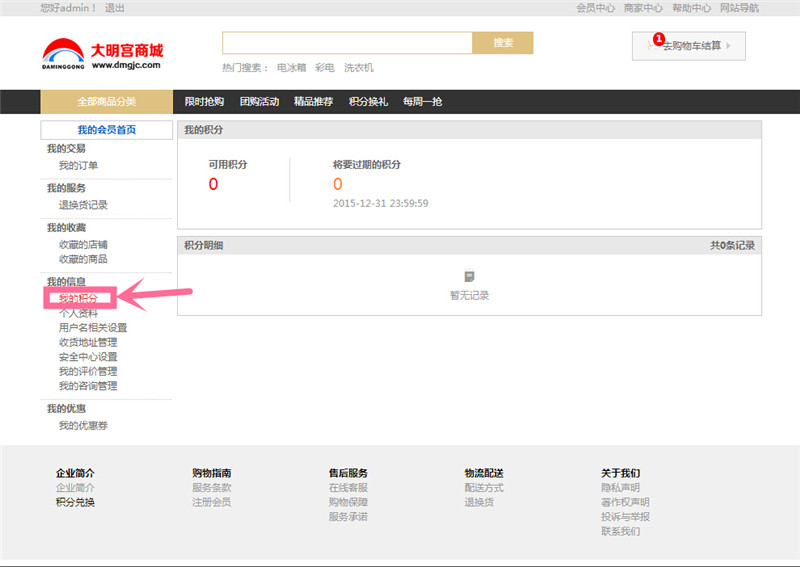Screen dimensions: 800x567
Task: Open 网站导航 in the top bar
Action: (739, 8)
